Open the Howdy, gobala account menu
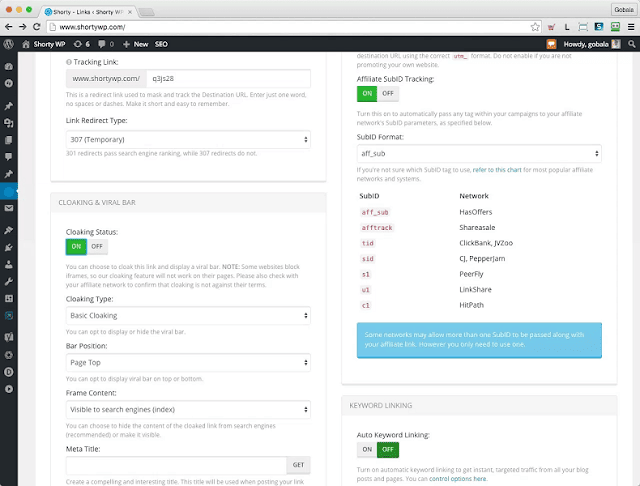640x486 pixels. coord(592,44)
